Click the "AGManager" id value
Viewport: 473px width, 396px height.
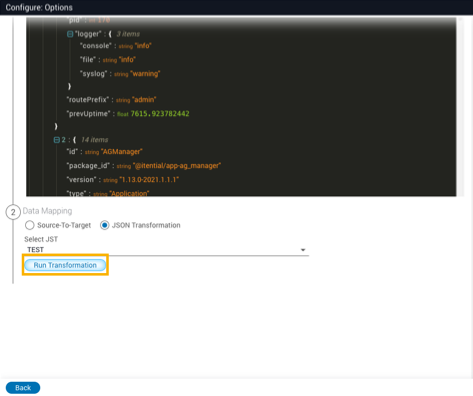click(x=122, y=152)
